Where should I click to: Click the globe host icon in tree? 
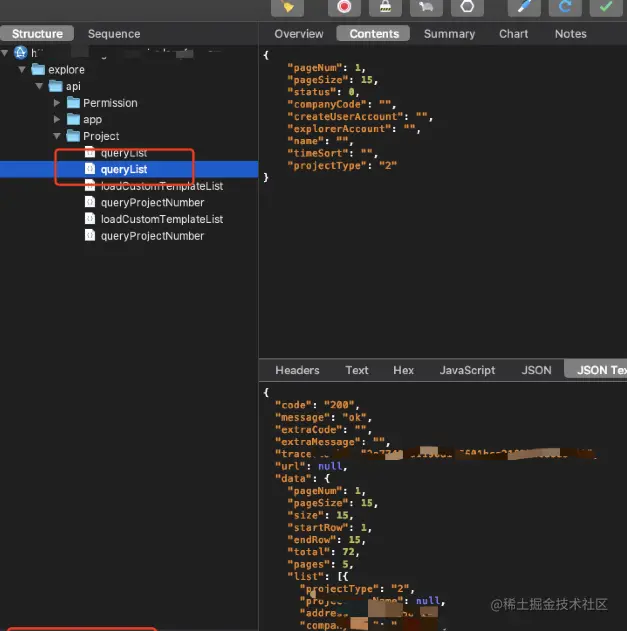pos(21,53)
